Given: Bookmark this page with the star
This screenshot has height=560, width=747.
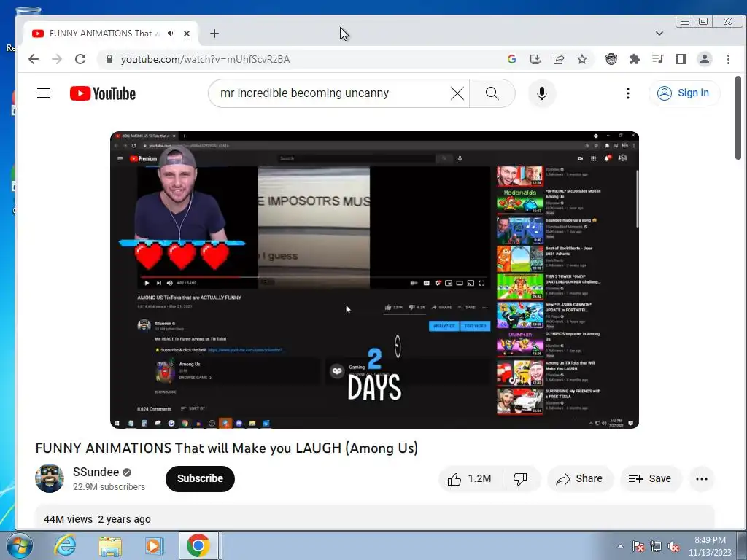Looking at the screenshot, I should [581, 59].
